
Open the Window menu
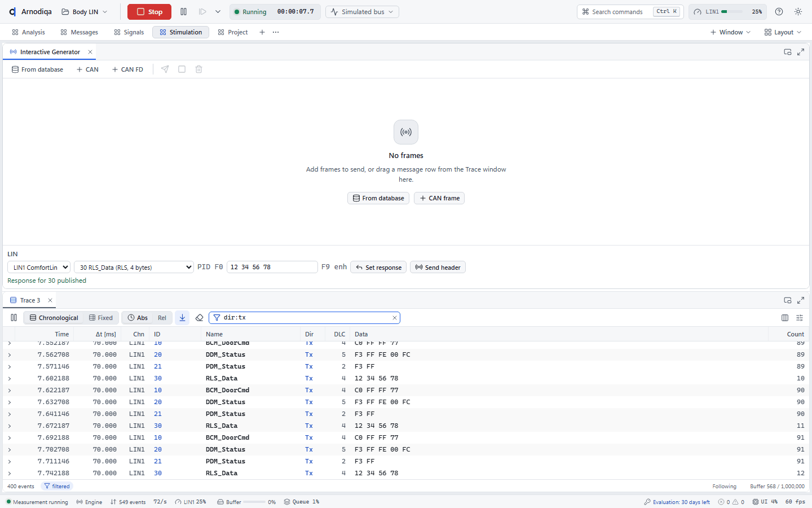[730, 32]
